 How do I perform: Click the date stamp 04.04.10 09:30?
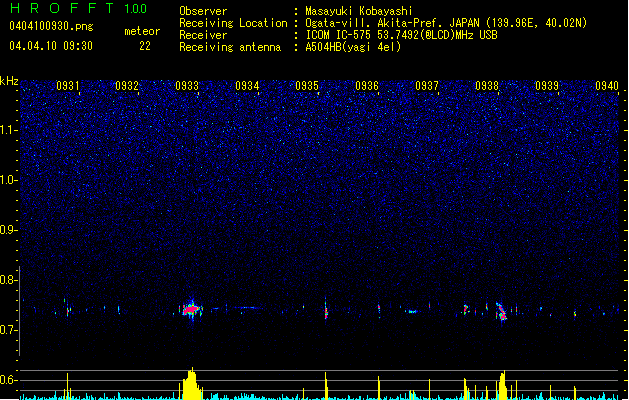pos(51,46)
